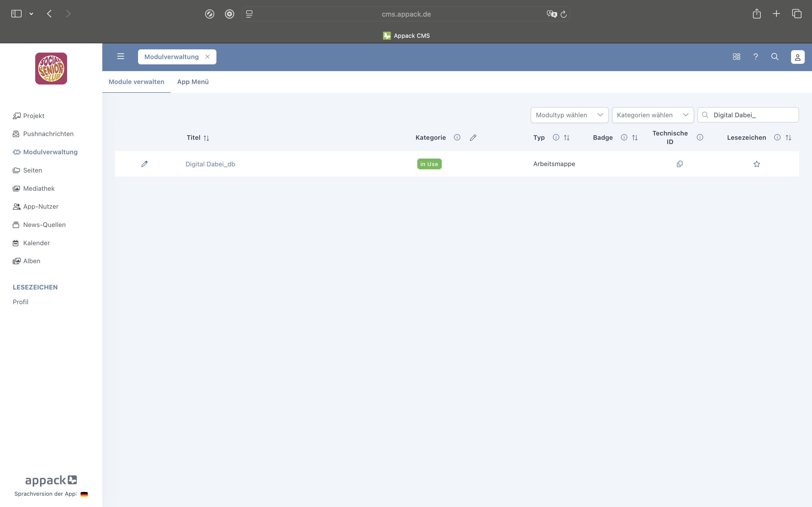The image size is (812, 507).
Task: Edit categories via Kategorie pencil icon
Action: tap(473, 137)
